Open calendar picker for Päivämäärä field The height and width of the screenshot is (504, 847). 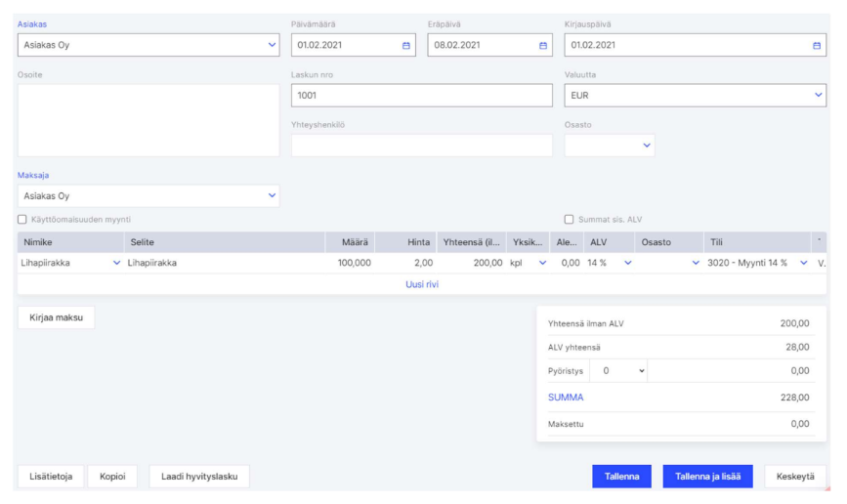406,45
